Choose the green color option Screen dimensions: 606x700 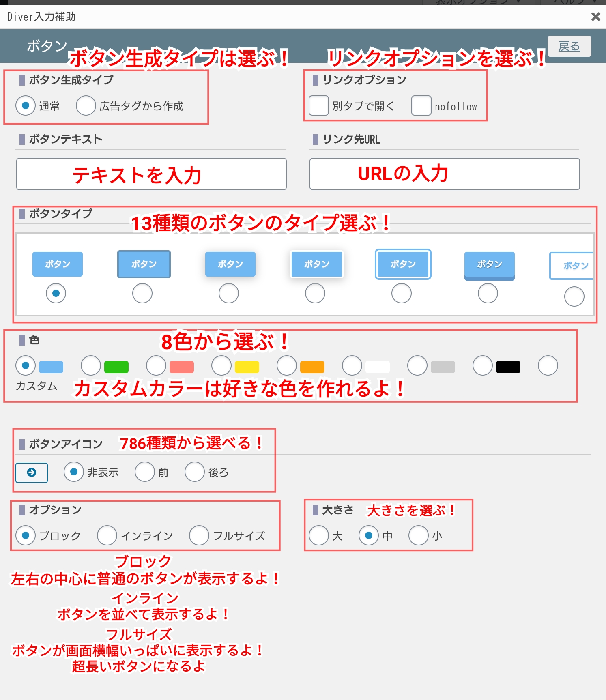[x=91, y=365]
